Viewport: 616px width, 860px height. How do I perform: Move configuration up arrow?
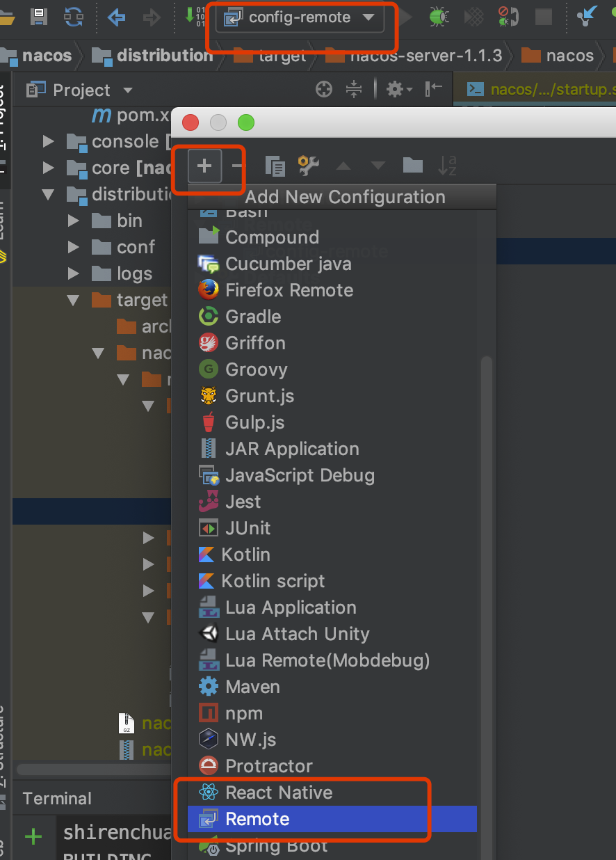(343, 166)
